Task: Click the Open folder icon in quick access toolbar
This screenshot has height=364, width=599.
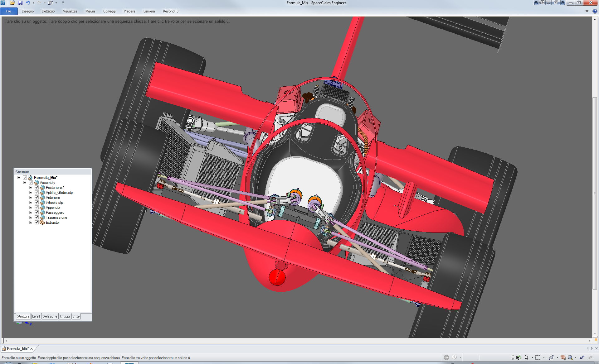Action: (12, 3)
